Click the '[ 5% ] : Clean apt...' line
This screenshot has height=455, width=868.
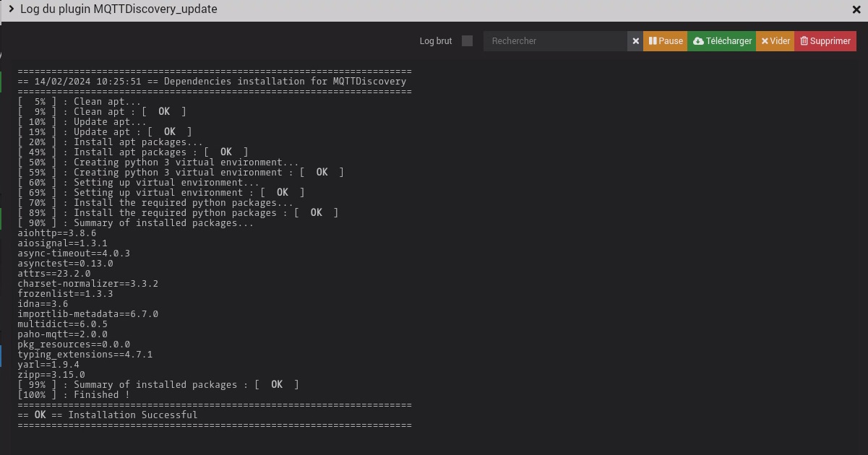[x=80, y=102]
